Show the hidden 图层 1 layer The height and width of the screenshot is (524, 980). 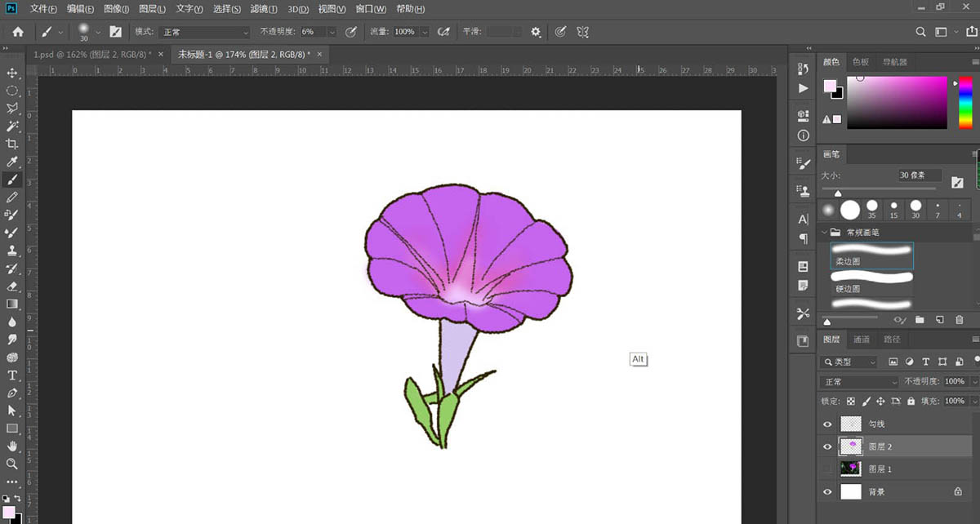tap(828, 468)
